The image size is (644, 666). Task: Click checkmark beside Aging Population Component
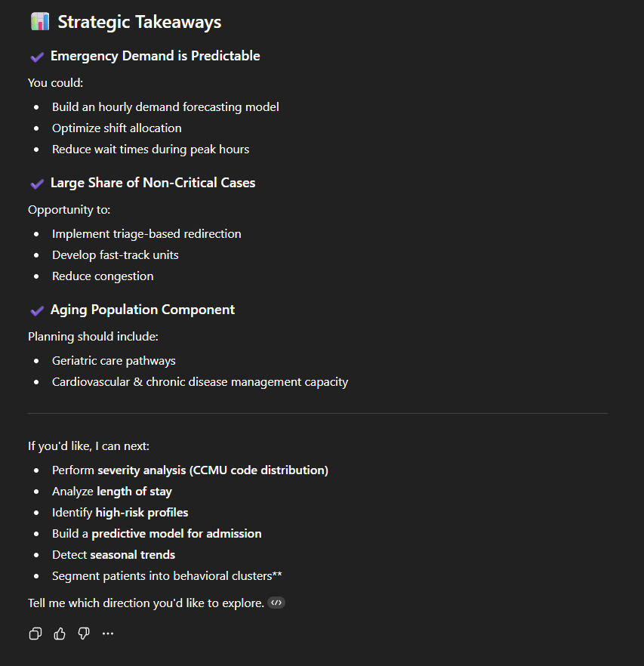click(x=36, y=310)
